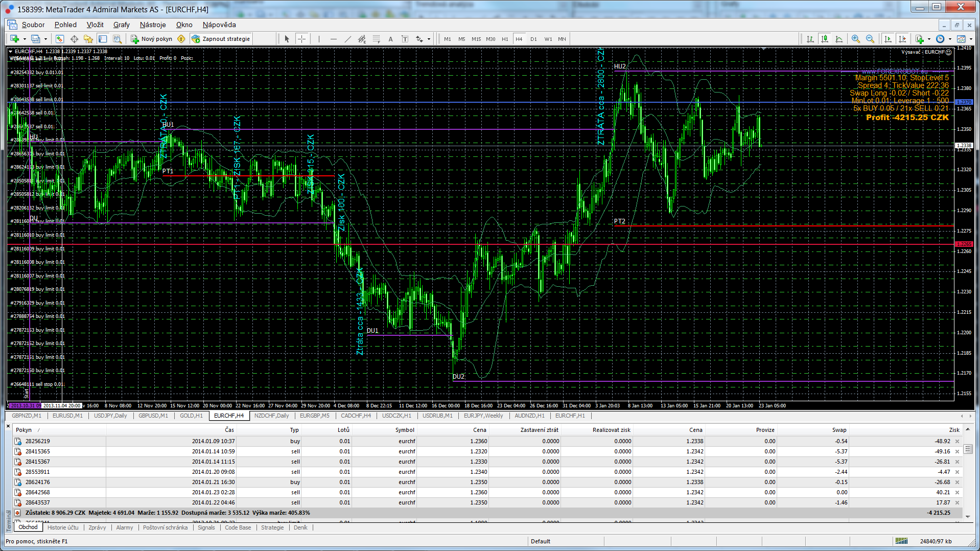Viewport: 980px width, 551px height.
Task: Set timeframe to H1
Action: click(505, 39)
